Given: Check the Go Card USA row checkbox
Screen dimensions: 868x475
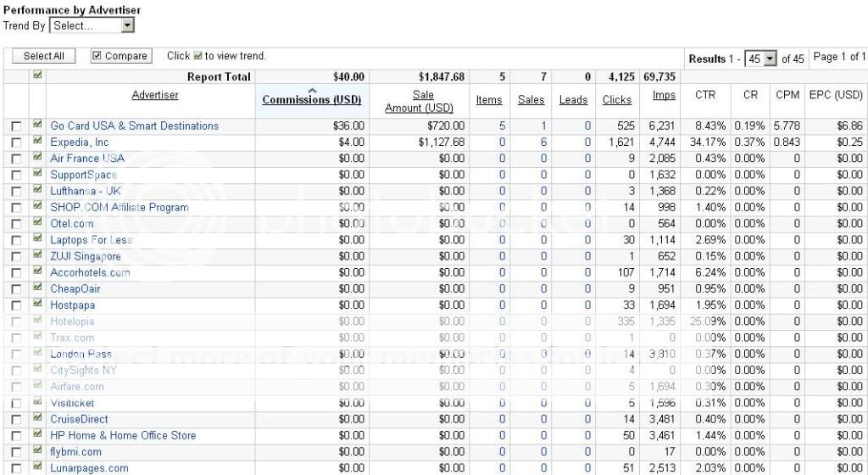Looking at the screenshot, I should [16, 126].
